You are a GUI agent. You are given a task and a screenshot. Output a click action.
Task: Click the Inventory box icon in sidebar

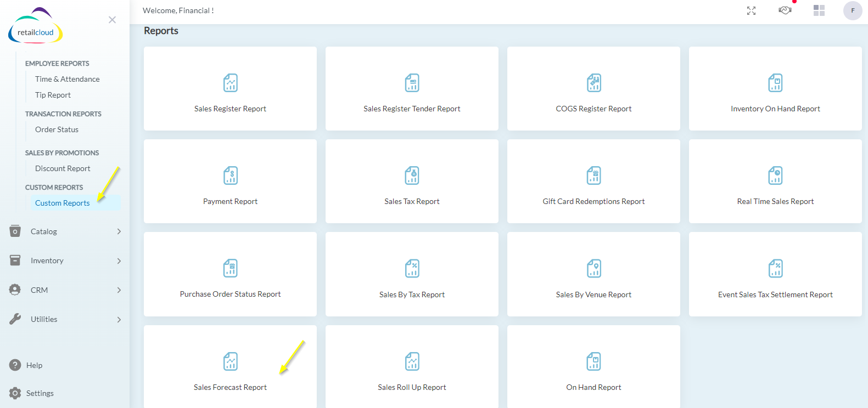15,260
